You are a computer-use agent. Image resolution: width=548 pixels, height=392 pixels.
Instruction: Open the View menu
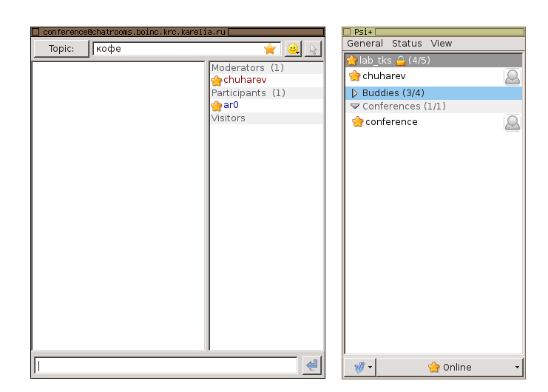pyautogui.click(x=442, y=44)
